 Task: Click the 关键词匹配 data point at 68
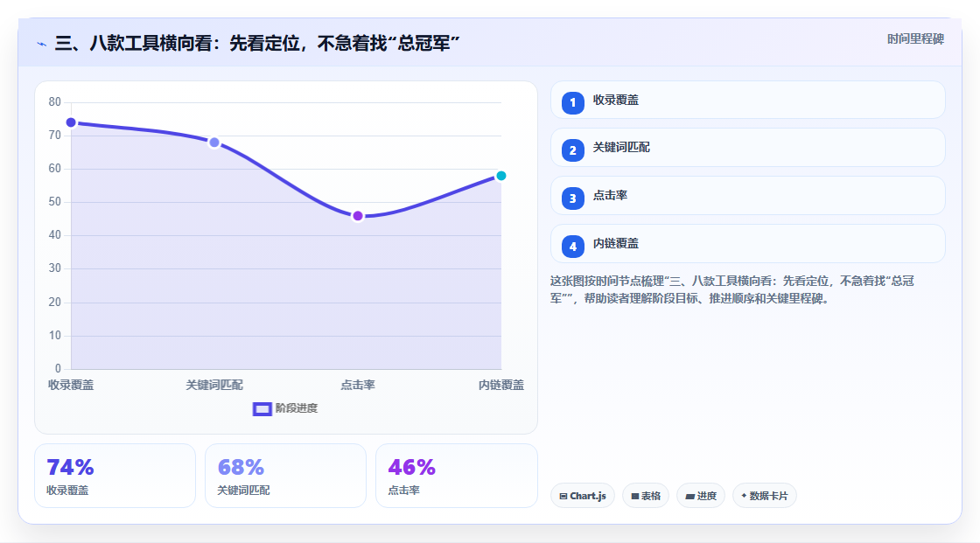tap(214, 143)
